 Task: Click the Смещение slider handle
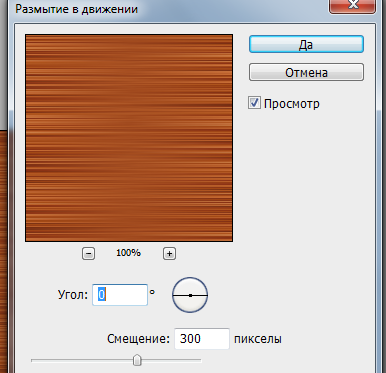pyautogui.click(x=137, y=360)
